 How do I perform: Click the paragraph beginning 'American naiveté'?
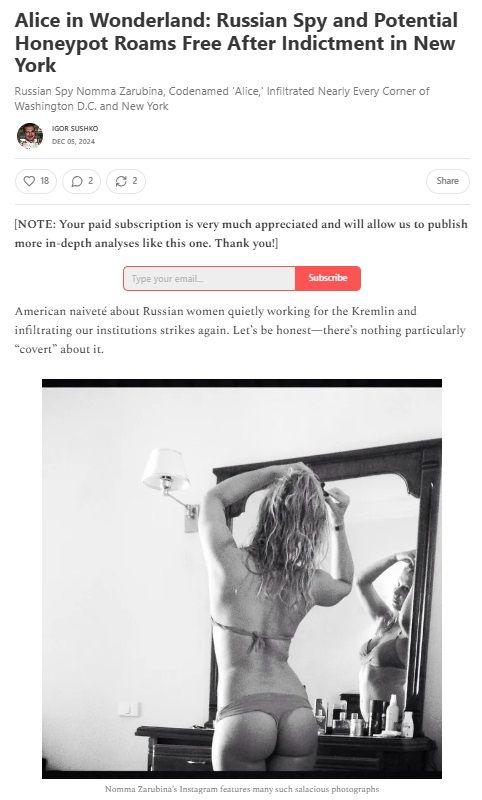(240, 330)
